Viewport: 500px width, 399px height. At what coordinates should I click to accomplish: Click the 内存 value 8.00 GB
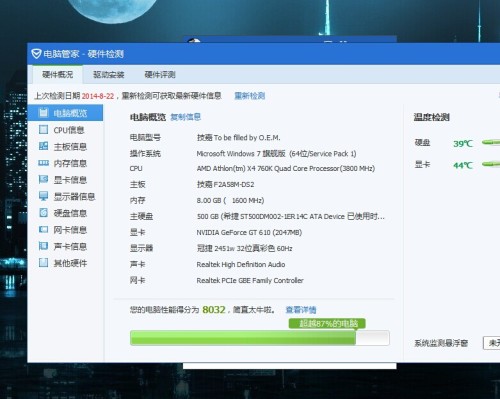pos(230,201)
